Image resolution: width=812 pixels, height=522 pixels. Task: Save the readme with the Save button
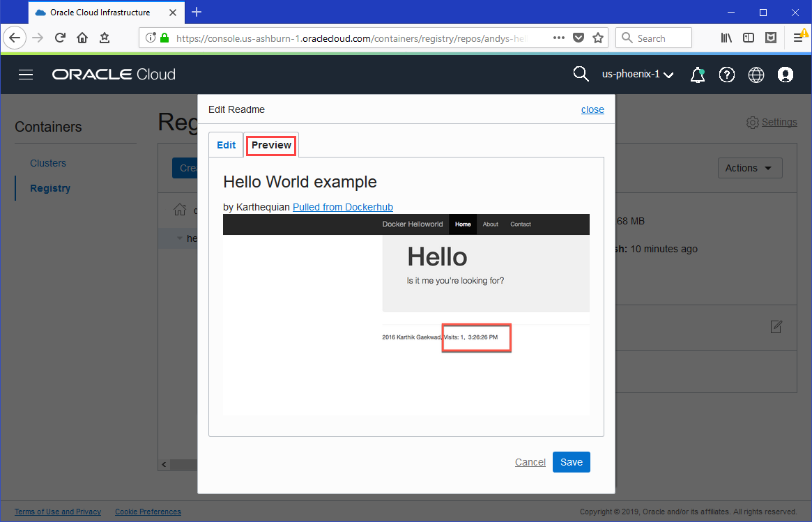[x=572, y=462]
